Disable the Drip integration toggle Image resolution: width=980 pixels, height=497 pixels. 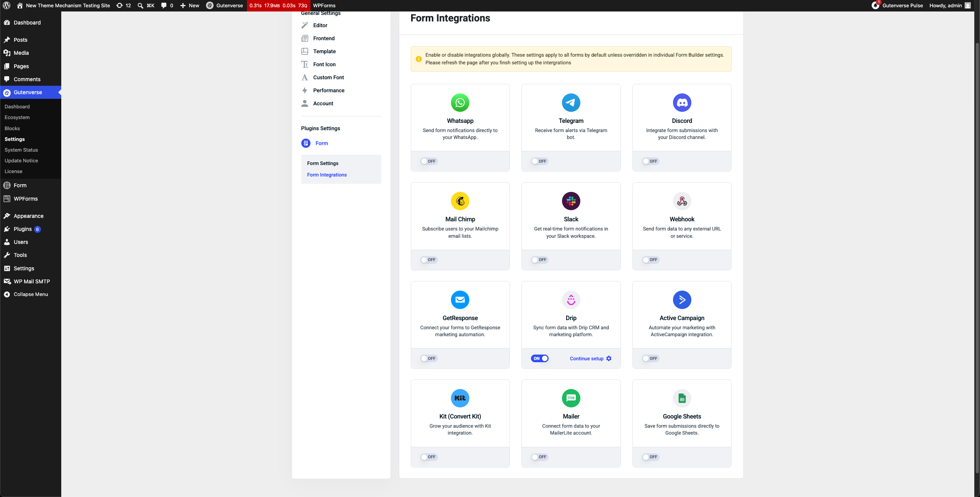pyautogui.click(x=540, y=358)
